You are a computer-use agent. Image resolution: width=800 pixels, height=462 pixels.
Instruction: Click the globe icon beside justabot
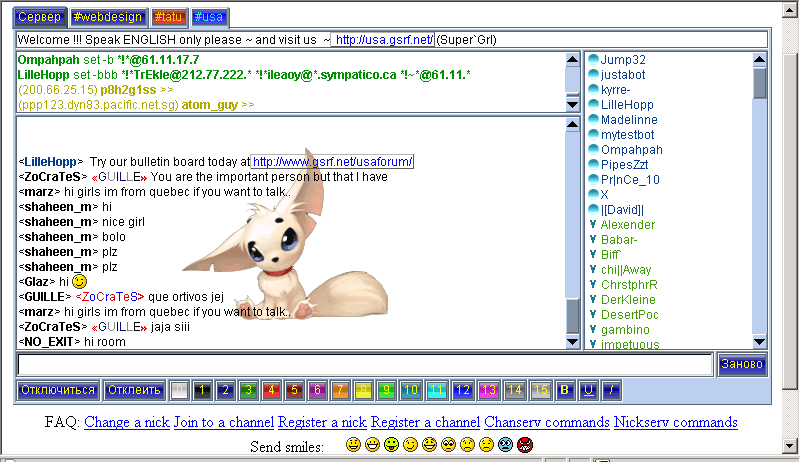click(593, 74)
